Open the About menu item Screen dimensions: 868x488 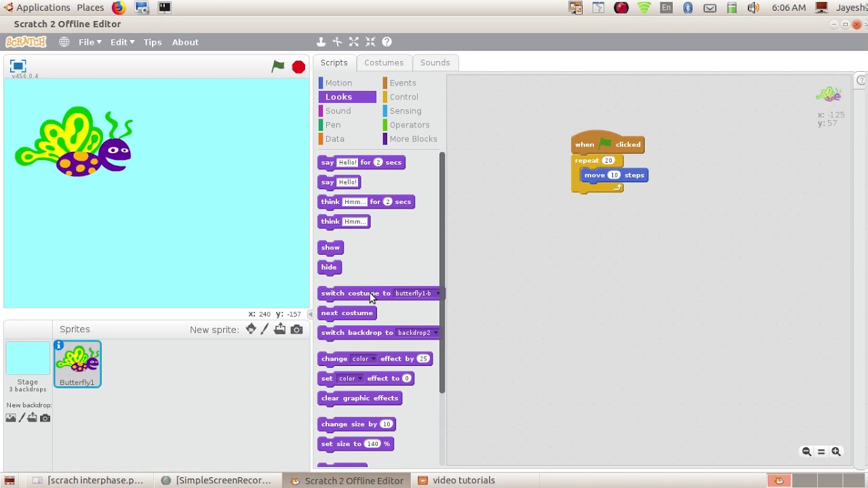(185, 42)
